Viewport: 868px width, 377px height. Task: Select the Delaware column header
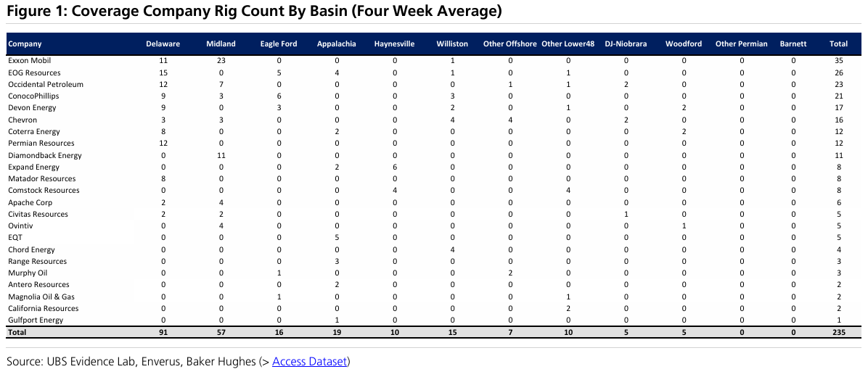click(163, 44)
